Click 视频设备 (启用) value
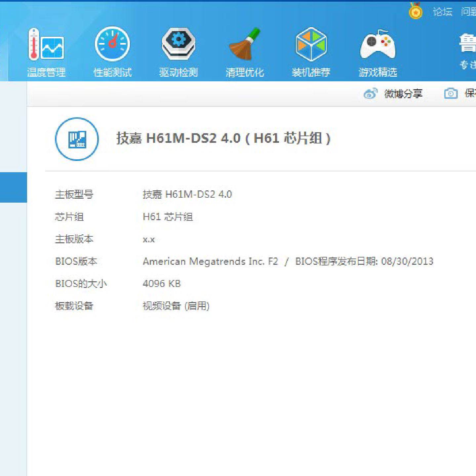Image resolution: width=476 pixels, height=476 pixels. tap(176, 306)
